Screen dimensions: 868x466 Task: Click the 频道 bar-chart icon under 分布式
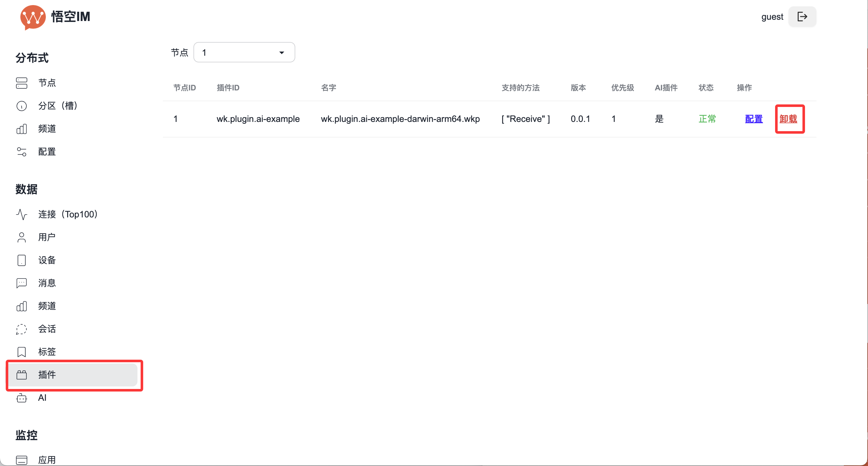pyautogui.click(x=22, y=129)
